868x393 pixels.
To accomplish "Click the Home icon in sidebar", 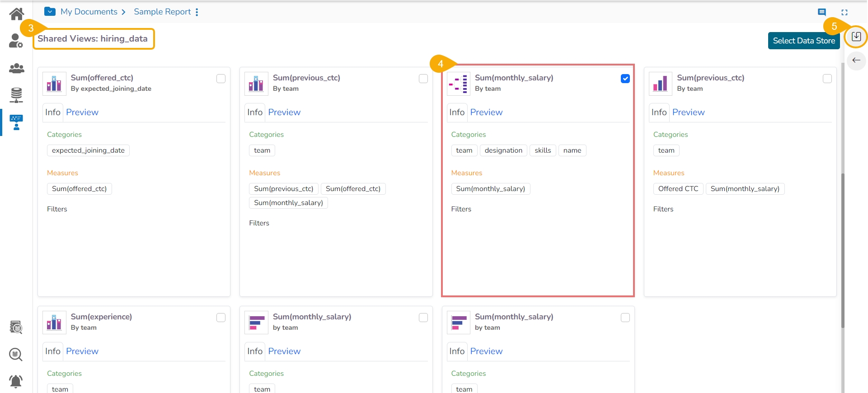I will [17, 14].
